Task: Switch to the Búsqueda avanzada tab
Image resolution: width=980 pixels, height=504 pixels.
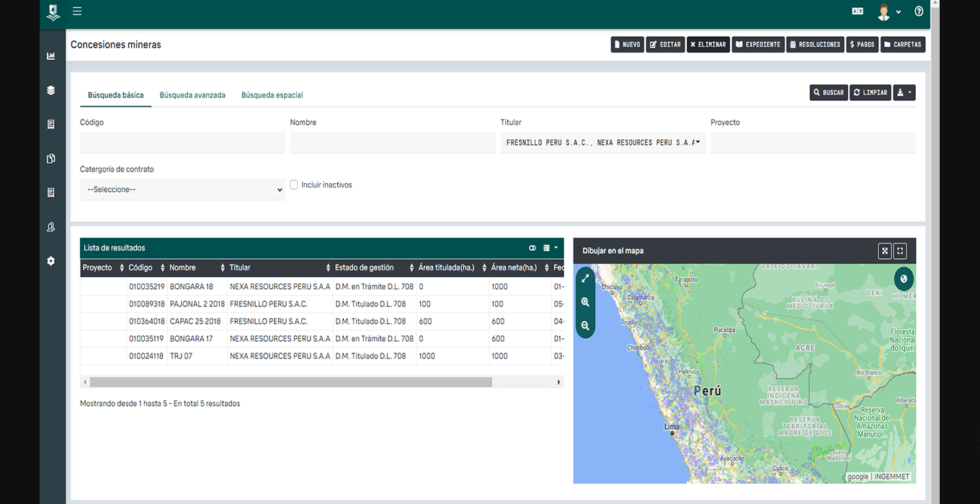Action: pyautogui.click(x=192, y=95)
